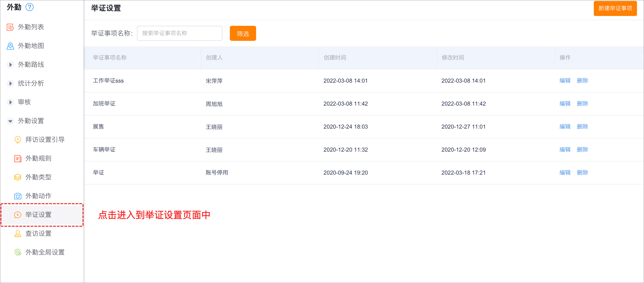Select the 工作举证sss name cell
The width and height of the screenshot is (644, 283).
108,80
